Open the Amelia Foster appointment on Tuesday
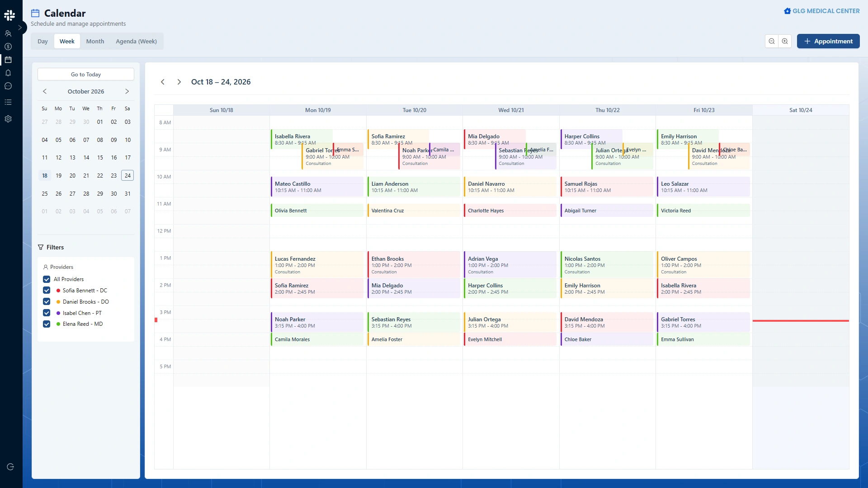Image resolution: width=868 pixels, height=488 pixels. click(x=414, y=339)
